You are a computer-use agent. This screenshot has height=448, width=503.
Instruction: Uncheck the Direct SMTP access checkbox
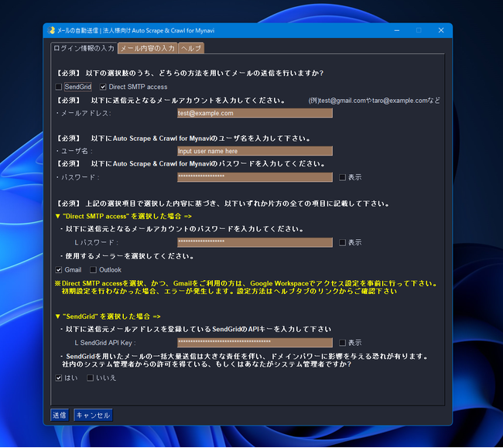[x=104, y=87]
